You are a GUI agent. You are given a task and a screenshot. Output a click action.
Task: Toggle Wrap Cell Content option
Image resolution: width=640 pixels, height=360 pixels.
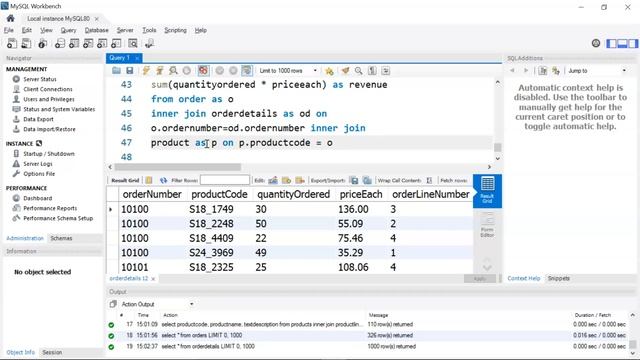pyautogui.click(x=429, y=180)
